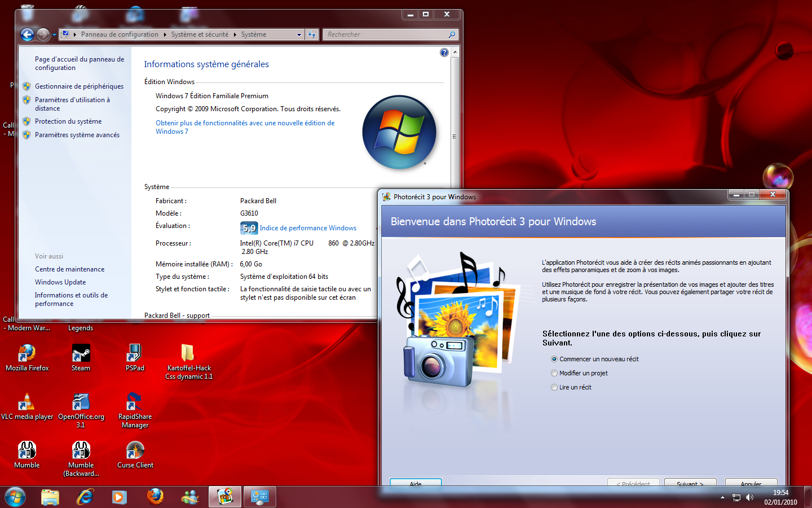Switch to Photorécit taskbar button
812x508 pixels.
(225, 497)
